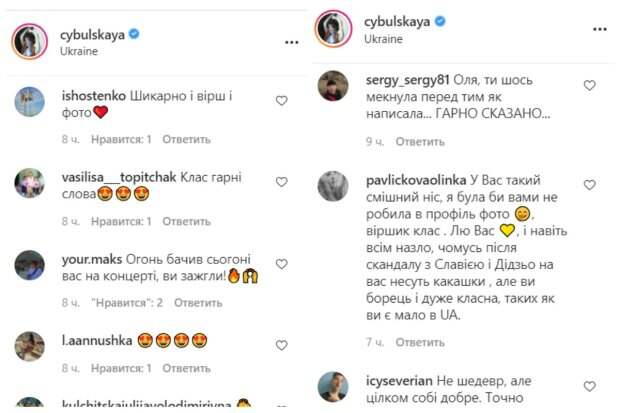The image size is (620, 413).
Task: Toggle like on your.maks comment
Action: (282, 264)
